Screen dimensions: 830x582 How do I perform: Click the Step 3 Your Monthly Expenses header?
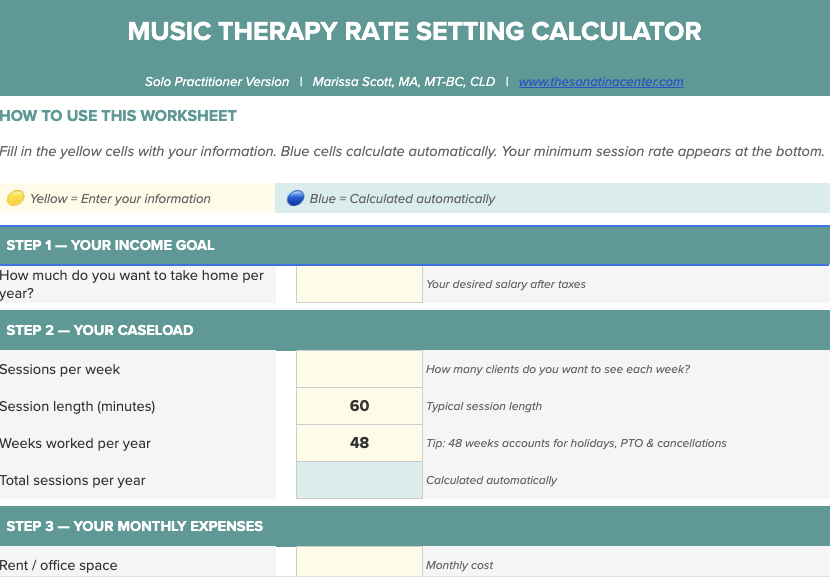click(x=135, y=526)
